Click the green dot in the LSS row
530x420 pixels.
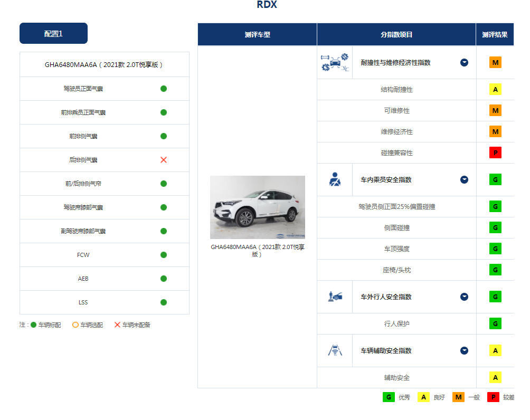pyautogui.click(x=164, y=302)
